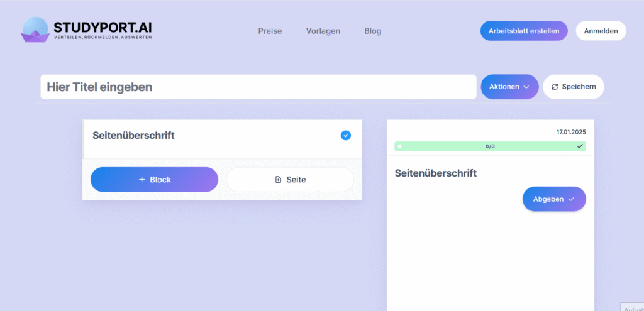Click the checkmark at the progress bar's right end
The width and height of the screenshot is (644, 311).
(x=580, y=146)
